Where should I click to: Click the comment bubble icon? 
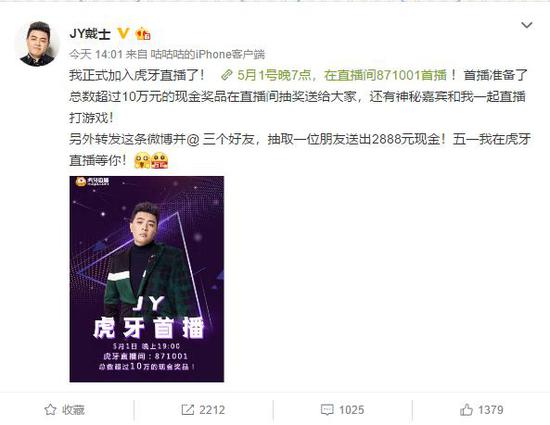click(x=327, y=410)
